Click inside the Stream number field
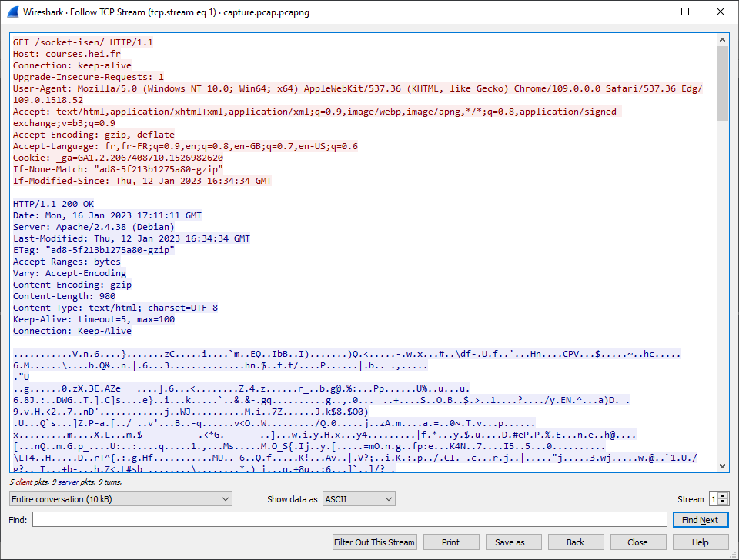This screenshot has width=739, height=560. (x=714, y=499)
